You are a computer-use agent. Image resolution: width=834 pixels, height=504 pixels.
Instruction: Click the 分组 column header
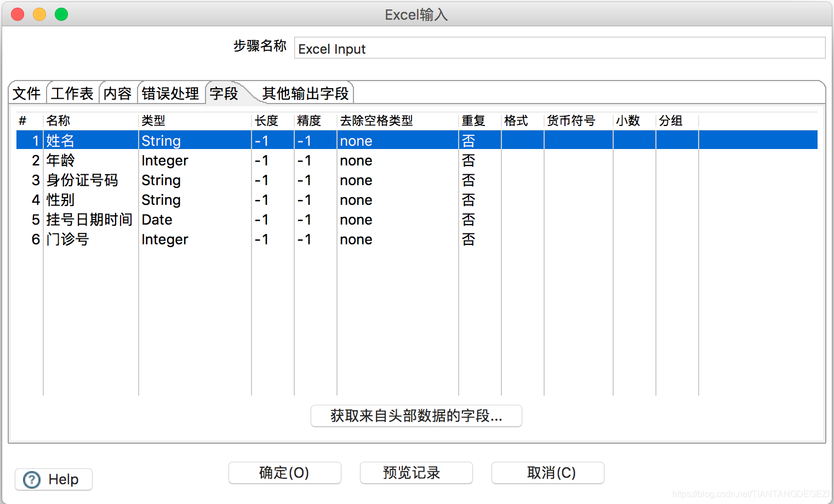[677, 121]
